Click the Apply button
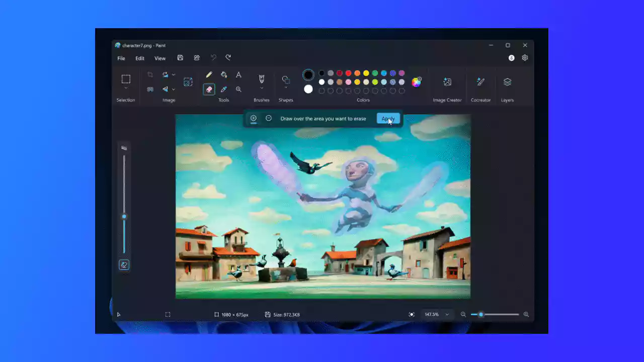Viewport: 644px width, 362px height. (388, 119)
